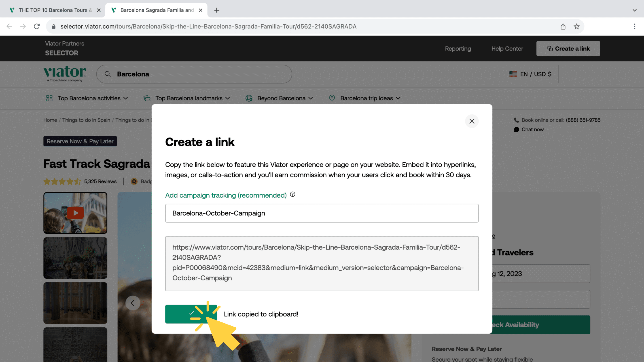The width and height of the screenshot is (644, 362).
Task: Click the chat bubble icon
Action: [x=517, y=129]
